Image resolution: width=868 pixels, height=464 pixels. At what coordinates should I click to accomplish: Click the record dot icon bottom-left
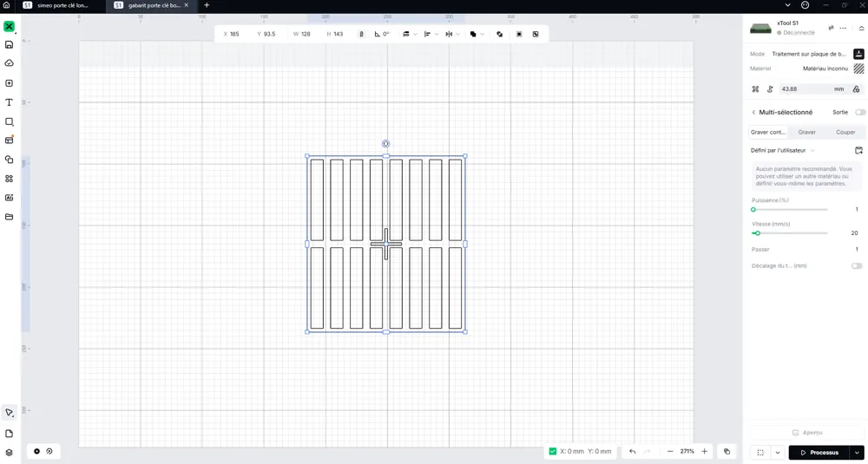pyautogui.click(x=36, y=451)
